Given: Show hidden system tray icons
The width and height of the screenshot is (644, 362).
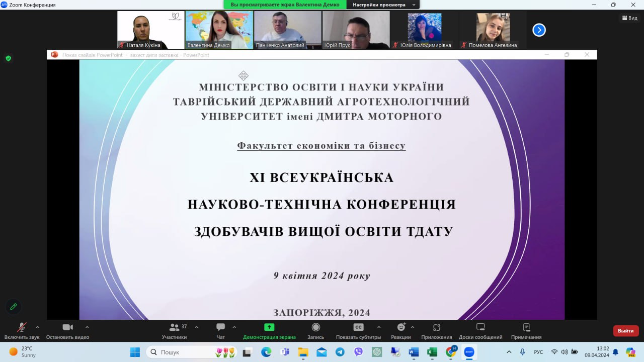Looking at the screenshot, I should [x=509, y=352].
